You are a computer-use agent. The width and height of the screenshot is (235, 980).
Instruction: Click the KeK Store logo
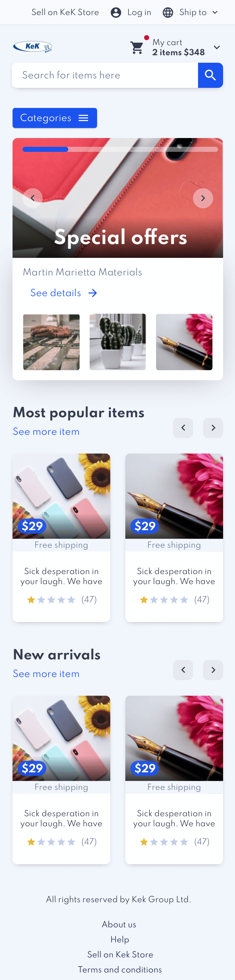point(33,47)
